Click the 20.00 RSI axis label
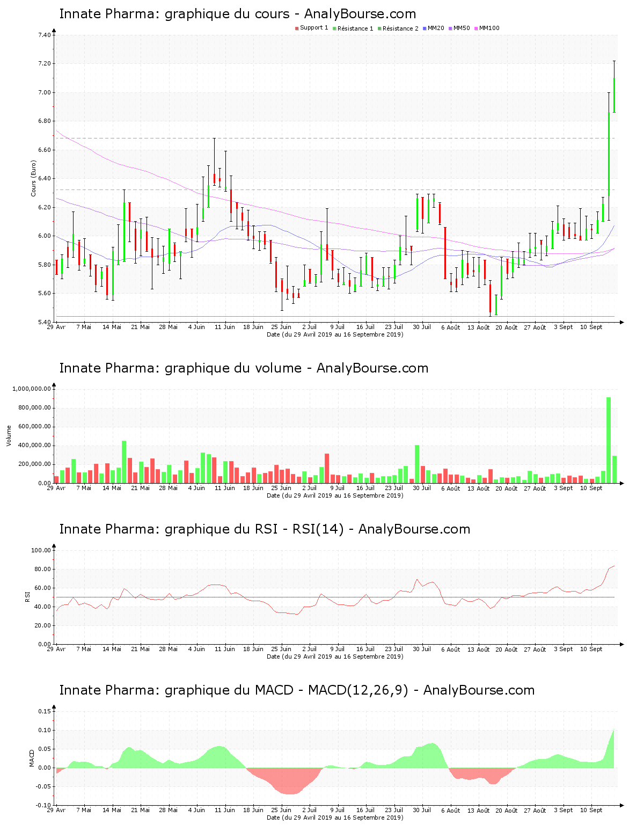644x832 pixels. (43, 625)
